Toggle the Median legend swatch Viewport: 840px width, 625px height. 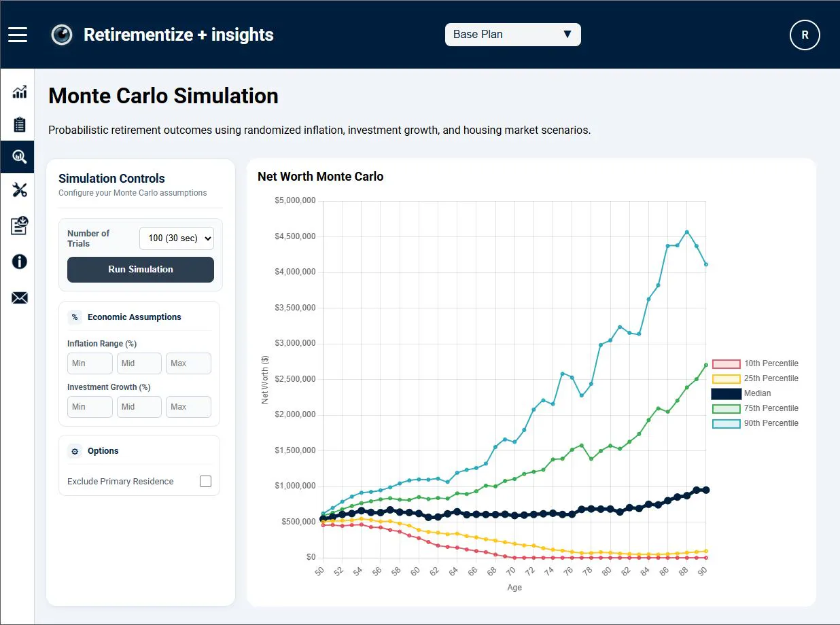[726, 393]
